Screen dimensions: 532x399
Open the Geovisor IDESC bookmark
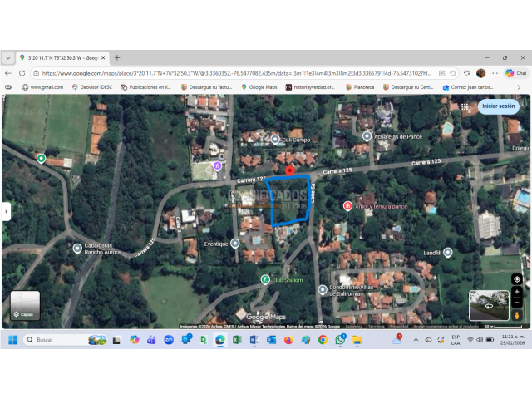[x=91, y=86]
